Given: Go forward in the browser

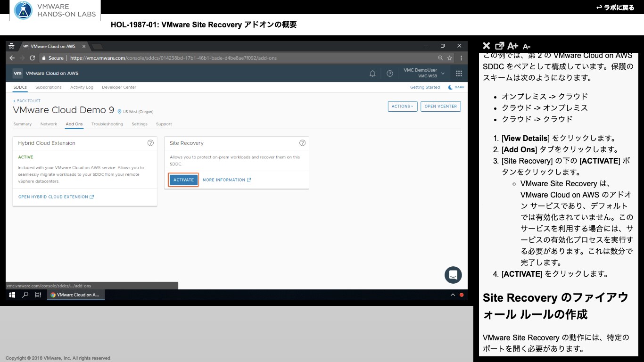Looking at the screenshot, I should 22,58.
